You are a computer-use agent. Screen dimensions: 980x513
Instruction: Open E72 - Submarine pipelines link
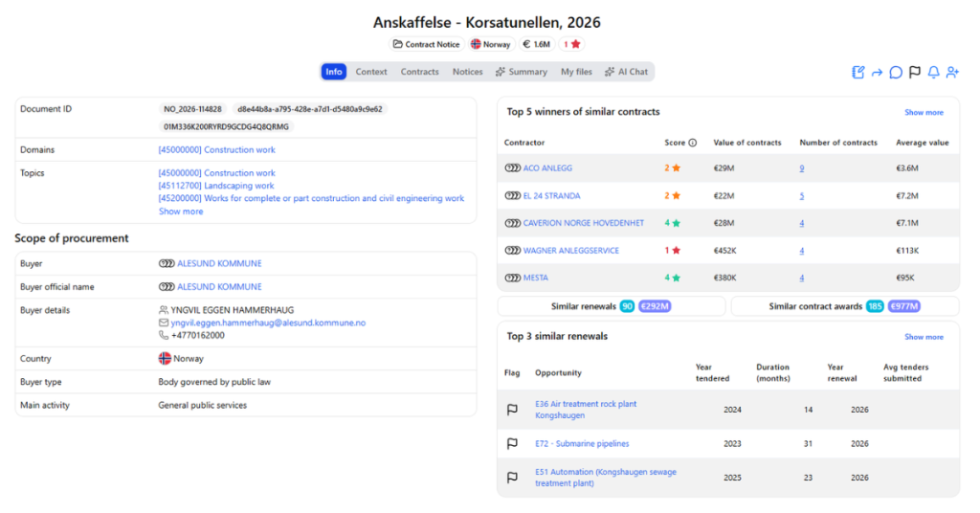click(x=582, y=444)
